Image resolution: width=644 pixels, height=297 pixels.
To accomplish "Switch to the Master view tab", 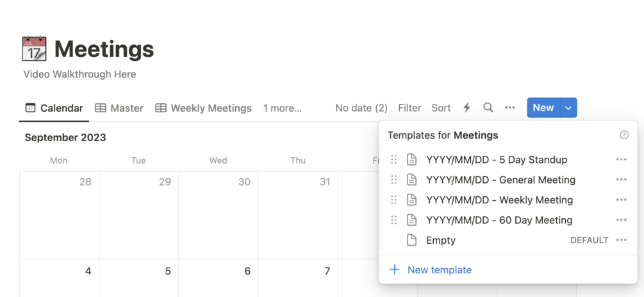I will point(119,108).
